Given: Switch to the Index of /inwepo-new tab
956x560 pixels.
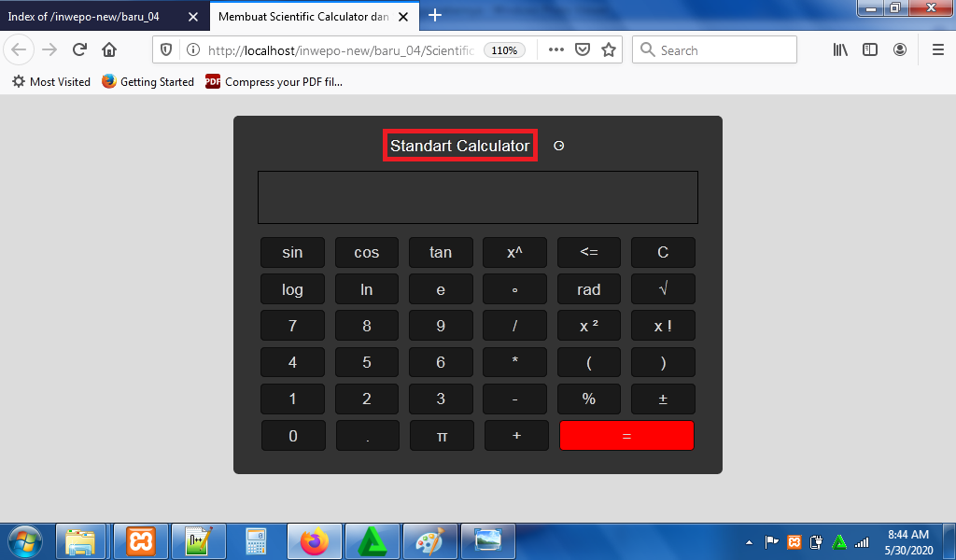Looking at the screenshot, I should coord(104,17).
